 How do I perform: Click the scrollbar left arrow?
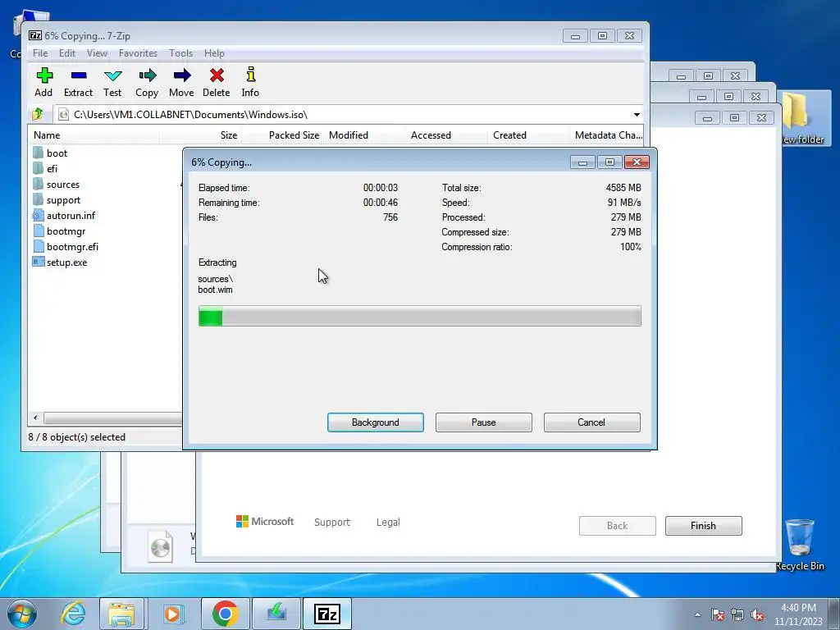point(36,418)
